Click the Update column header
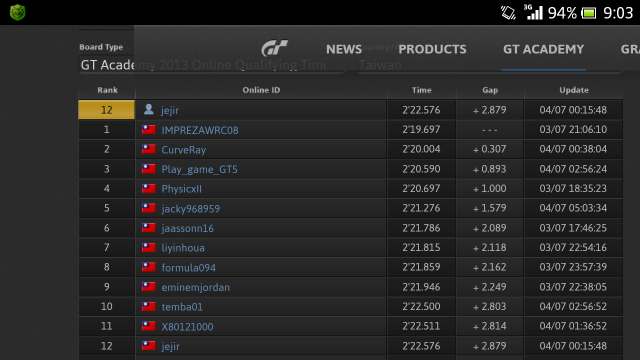Screen dimensions: 640x360 click(x=573, y=90)
